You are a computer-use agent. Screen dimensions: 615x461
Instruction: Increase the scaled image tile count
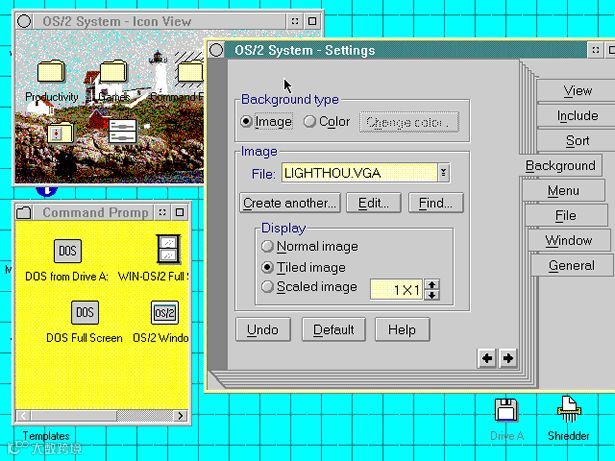pos(432,285)
